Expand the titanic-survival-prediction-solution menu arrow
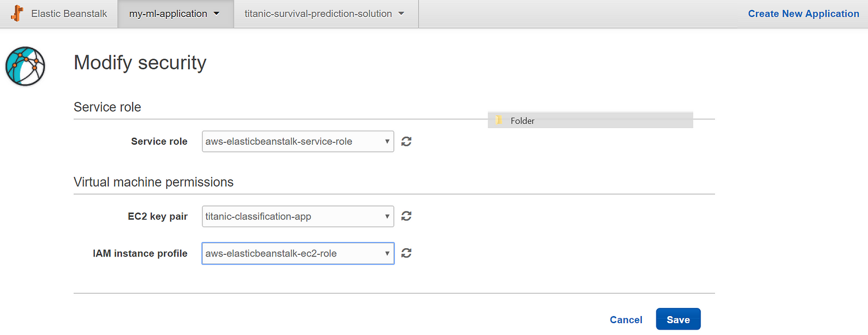The height and width of the screenshot is (335, 868). (401, 14)
